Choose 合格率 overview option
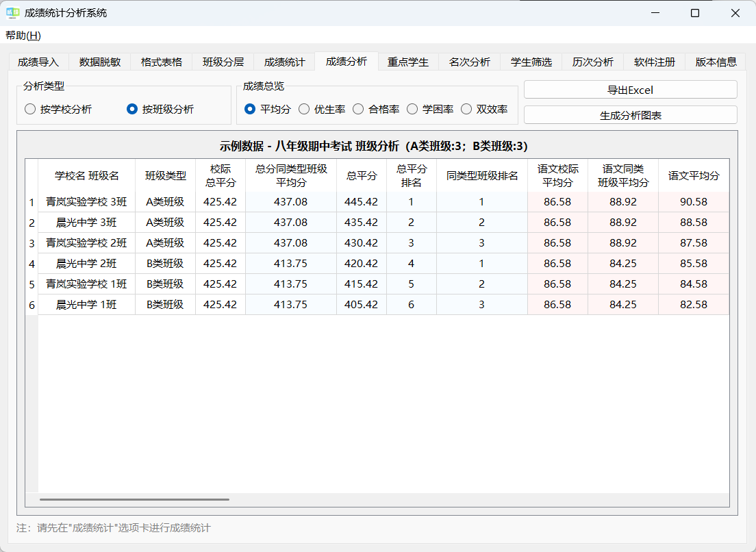This screenshot has height=552, width=756. (375, 110)
